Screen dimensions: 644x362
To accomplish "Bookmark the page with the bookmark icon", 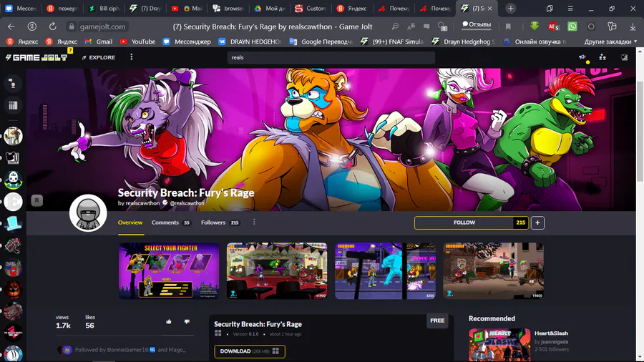I will (508, 26).
